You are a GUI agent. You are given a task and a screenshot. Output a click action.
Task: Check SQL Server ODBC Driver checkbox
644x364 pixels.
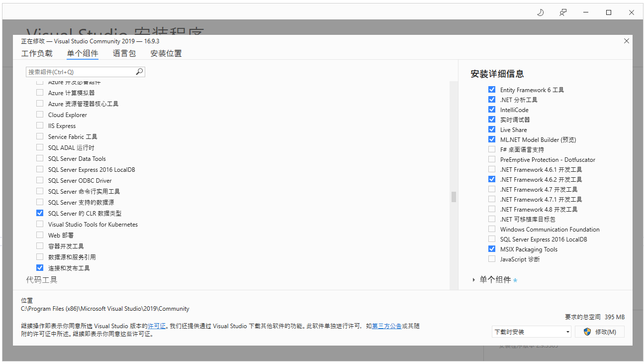click(x=40, y=180)
